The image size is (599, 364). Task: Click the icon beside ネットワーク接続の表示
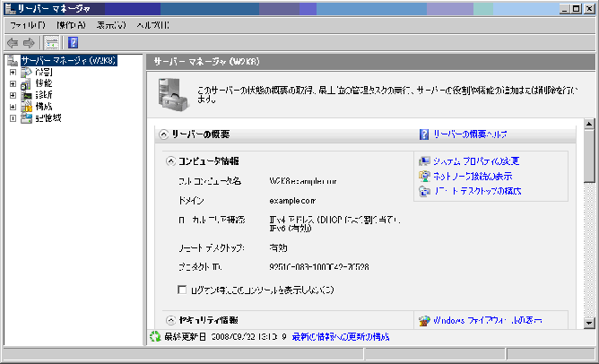coord(424,176)
